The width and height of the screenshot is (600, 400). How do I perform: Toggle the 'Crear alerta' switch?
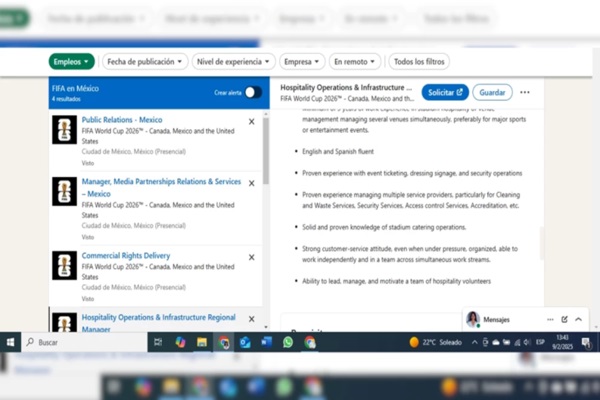coord(253,92)
